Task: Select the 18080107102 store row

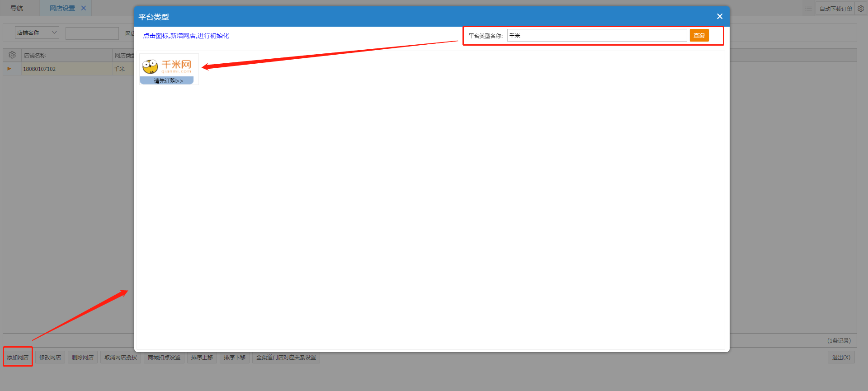Action: tap(68, 69)
